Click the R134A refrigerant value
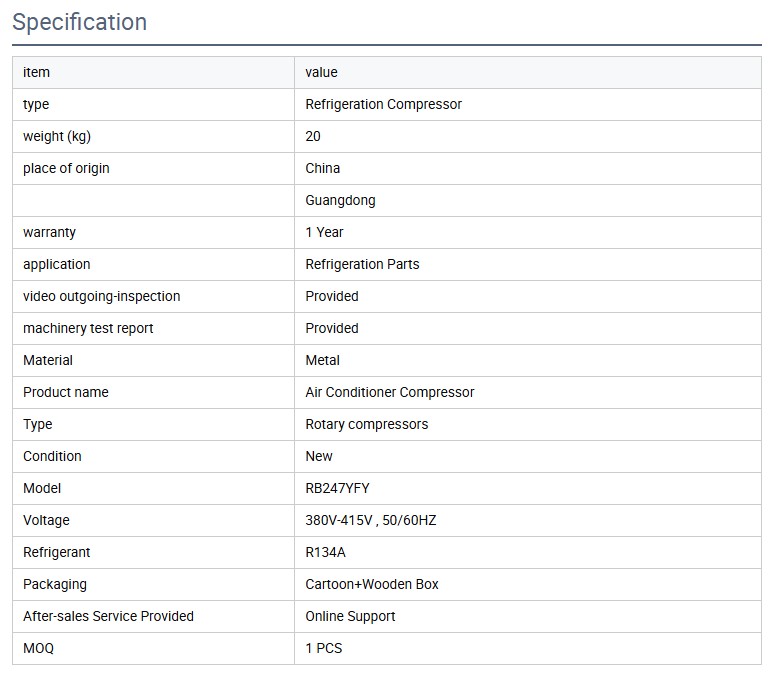772x676 pixels. point(325,552)
